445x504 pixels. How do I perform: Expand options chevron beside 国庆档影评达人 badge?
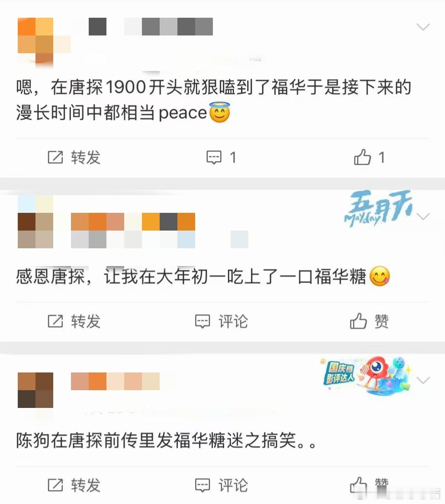(x=423, y=380)
